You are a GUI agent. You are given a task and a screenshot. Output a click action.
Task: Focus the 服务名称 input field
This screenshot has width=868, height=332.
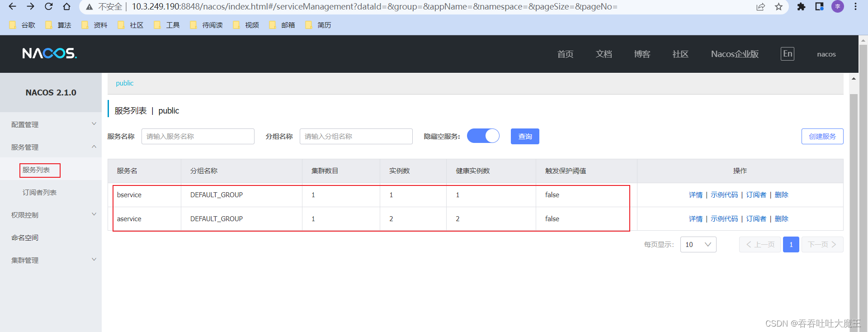[198, 136]
